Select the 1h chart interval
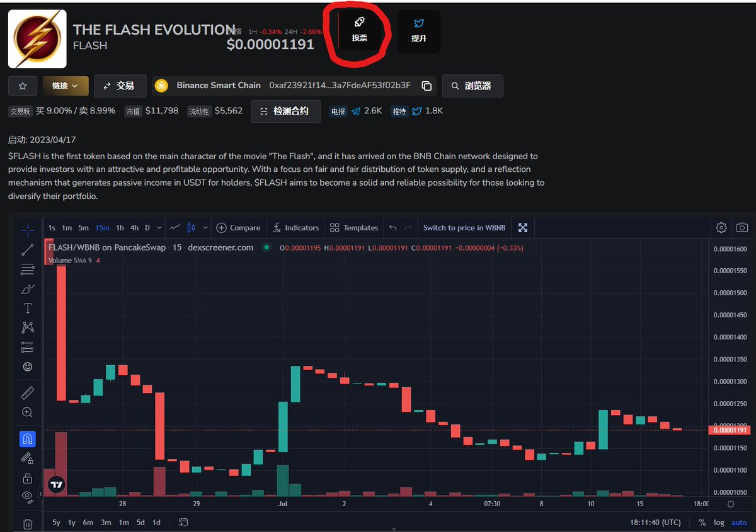This screenshot has height=532, width=756. coord(120,228)
